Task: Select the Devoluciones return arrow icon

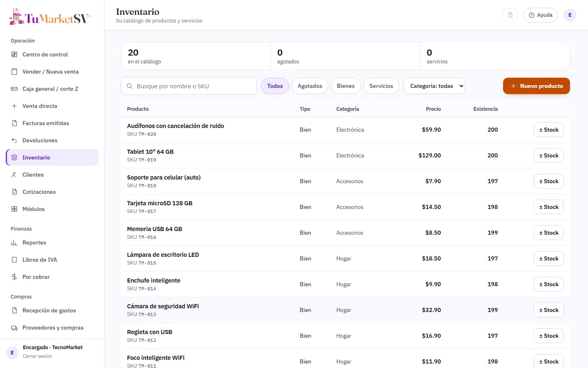Action: (14, 140)
